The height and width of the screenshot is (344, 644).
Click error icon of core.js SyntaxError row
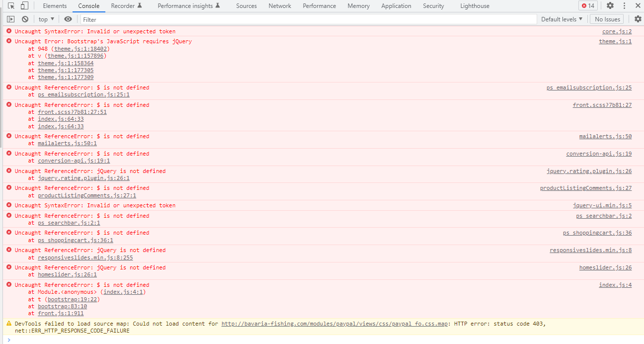point(9,31)
